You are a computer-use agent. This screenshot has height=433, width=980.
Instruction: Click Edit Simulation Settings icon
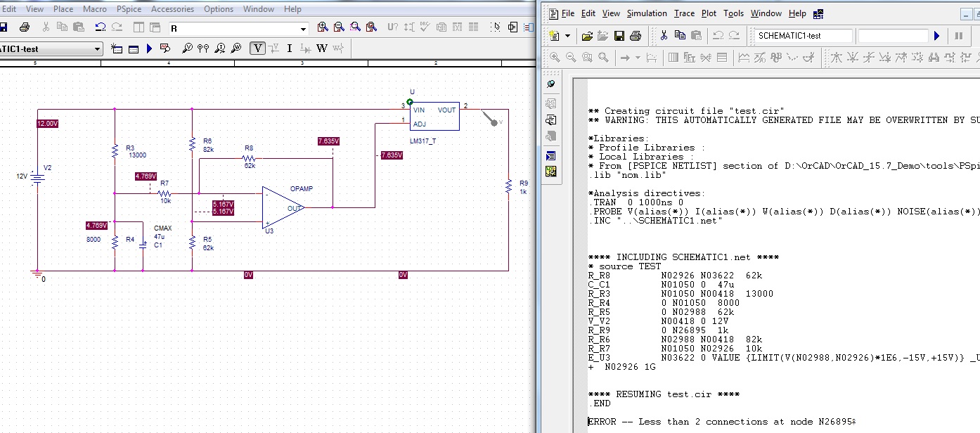click(133, 49)
